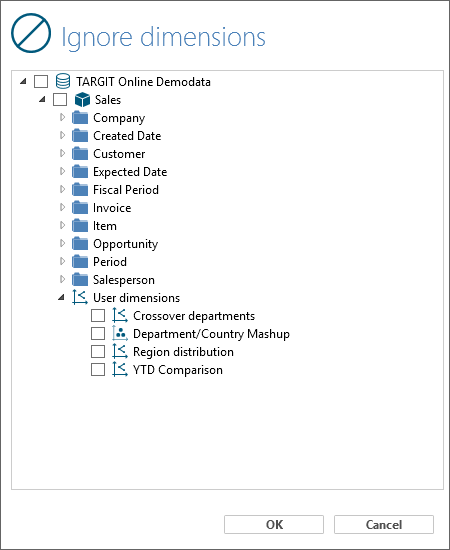Viewport: 450px width, 550px height.
Task: Enable the Crossover departments checkbox
Action: 98,315
